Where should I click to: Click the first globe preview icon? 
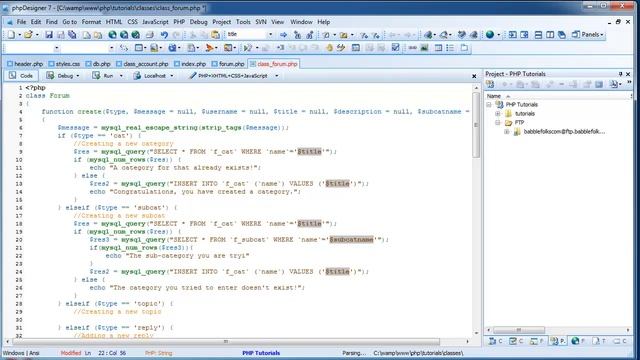point(112,35)
